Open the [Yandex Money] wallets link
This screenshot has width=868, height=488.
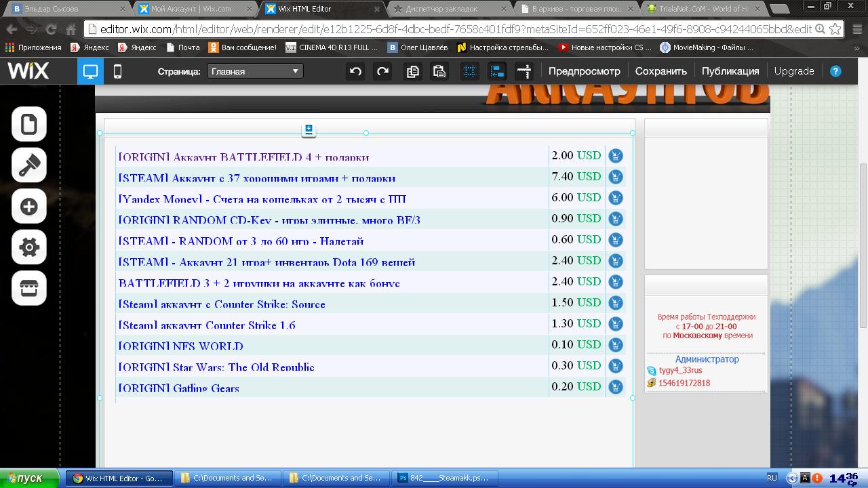pos(262,199)
